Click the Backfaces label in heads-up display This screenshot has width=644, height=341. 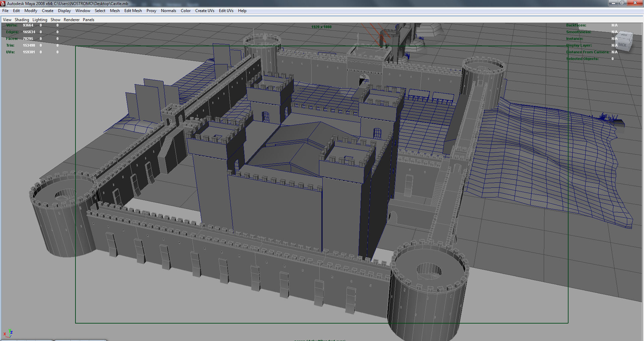tap(576, 25)
